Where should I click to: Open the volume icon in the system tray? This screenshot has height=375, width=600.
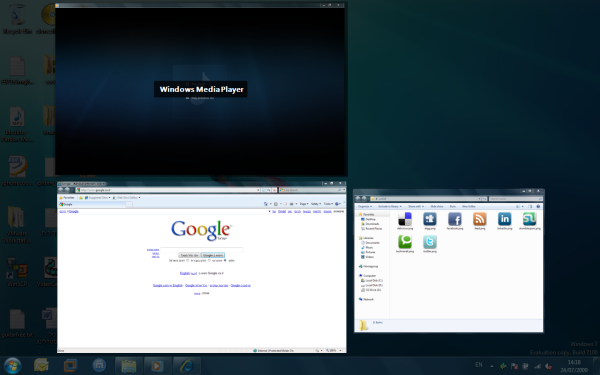click(x=548, y=366)
